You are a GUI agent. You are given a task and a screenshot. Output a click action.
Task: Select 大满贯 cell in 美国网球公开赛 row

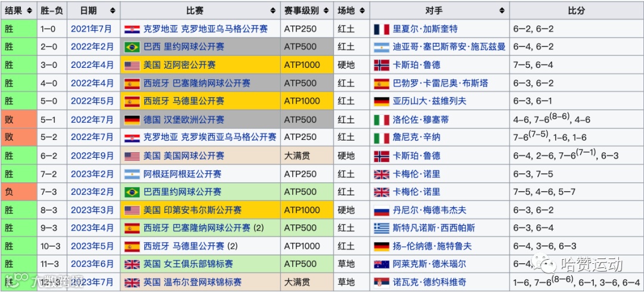pyautogui.click(x=306, y=156)
